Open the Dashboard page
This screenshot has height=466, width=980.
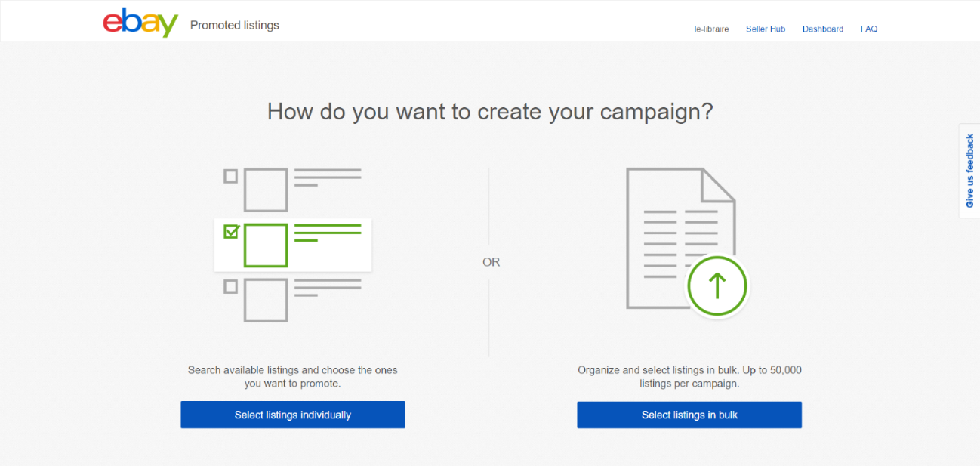[823, 29]
